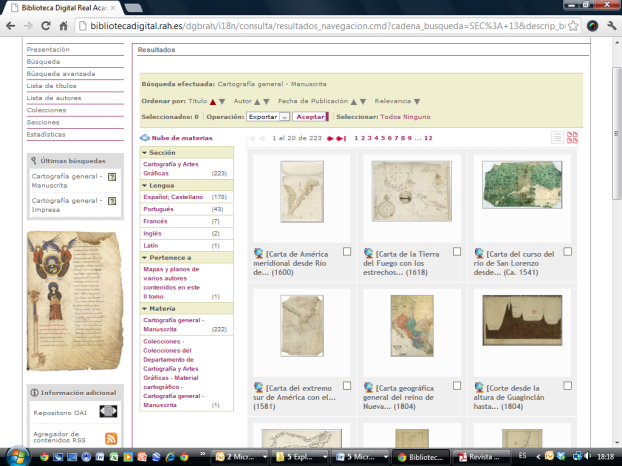Click the Aceptar button
This screenshot has height=466, width=622.
311,117
